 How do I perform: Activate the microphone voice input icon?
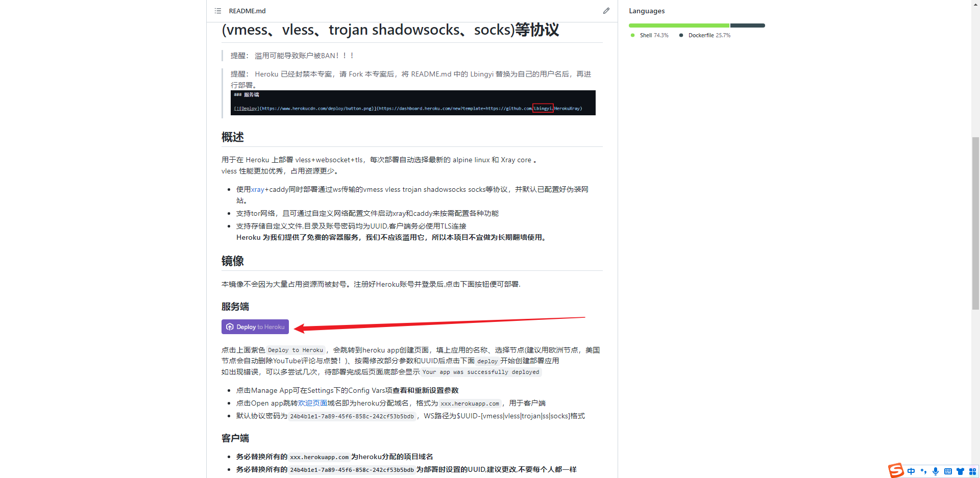coord(936,471)
